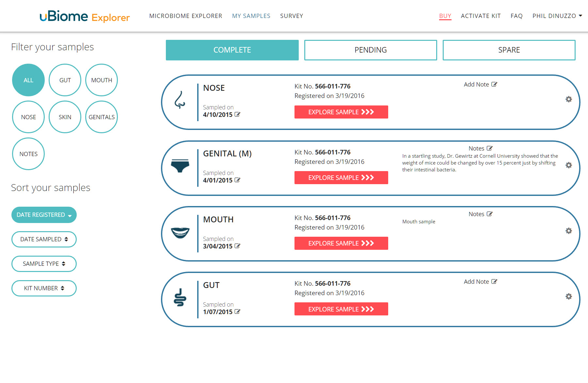Screen dimensions: 588x383
Task: Click the uBiome Explorer logo
Action: tap(85, 16)
